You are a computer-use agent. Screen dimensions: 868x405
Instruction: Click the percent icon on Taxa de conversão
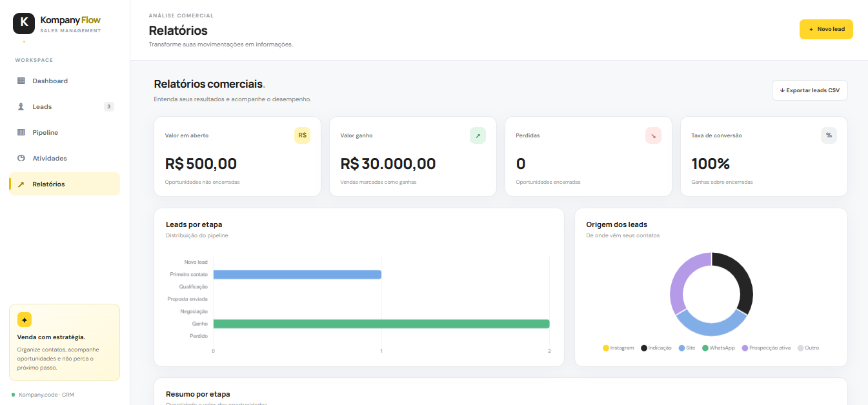[829, 135]
